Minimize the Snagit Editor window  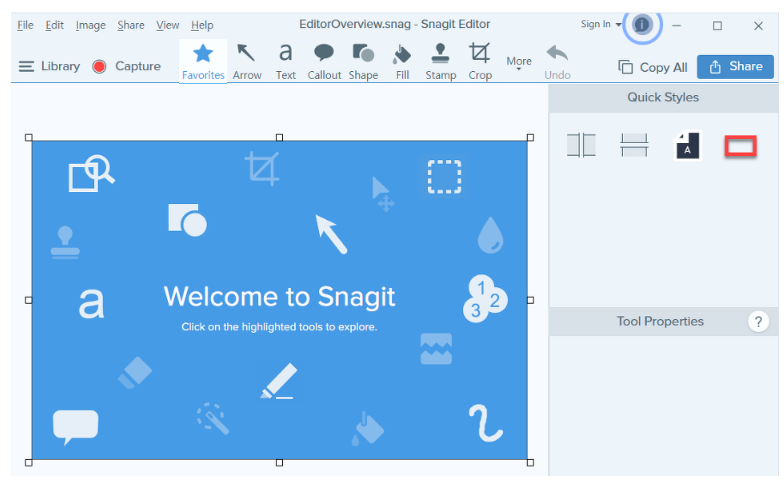click(x=676, y=26)
